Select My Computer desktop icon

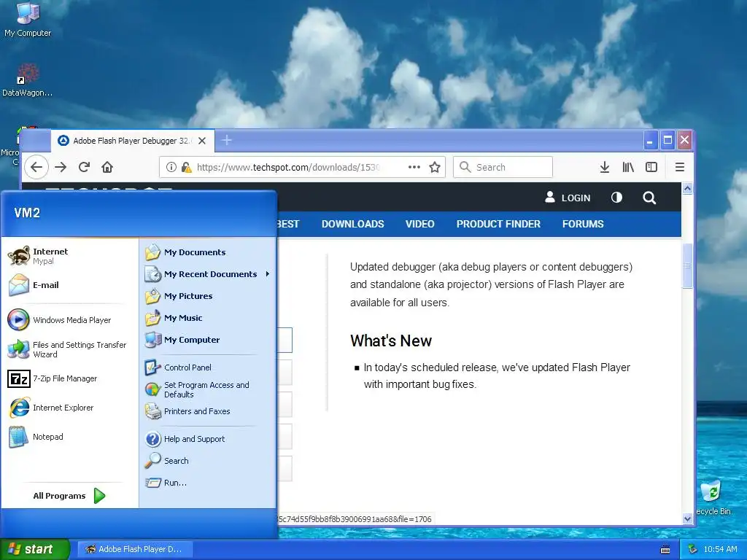pyautogui.click(x=28, y=20)
